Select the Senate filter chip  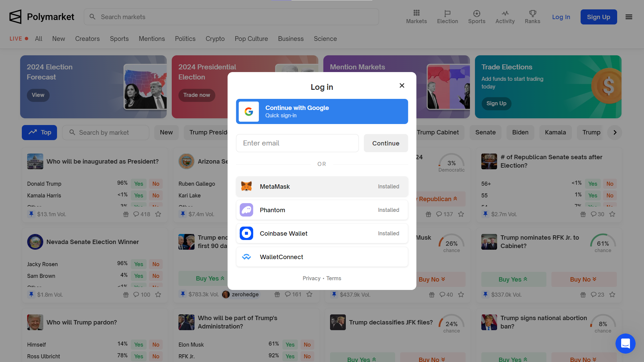pyautogui.click(x=485, y=132)
